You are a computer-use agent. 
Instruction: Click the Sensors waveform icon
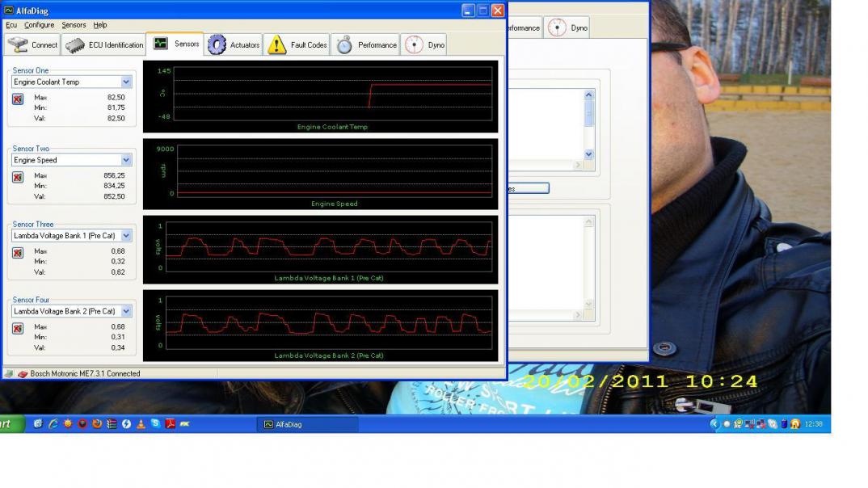coord(161,44)
